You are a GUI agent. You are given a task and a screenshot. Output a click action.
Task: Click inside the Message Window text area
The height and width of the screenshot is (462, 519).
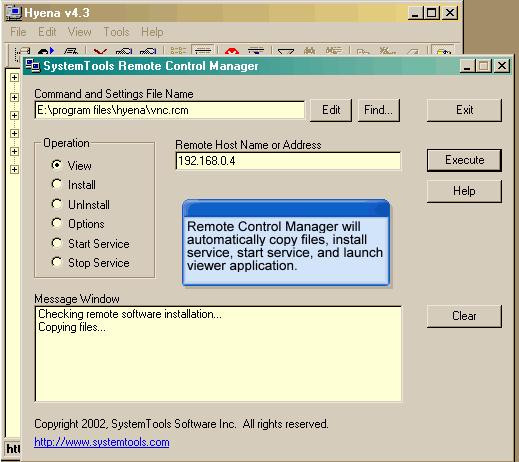[x=218, y=354]
